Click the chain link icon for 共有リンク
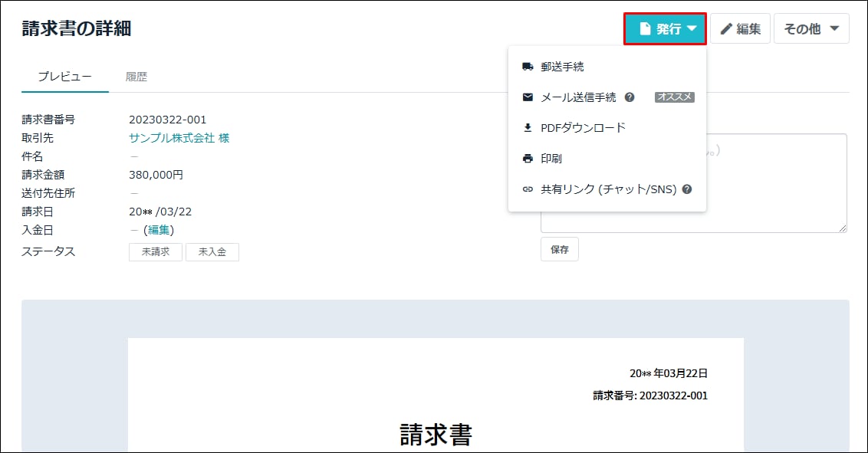 (528, 189)
